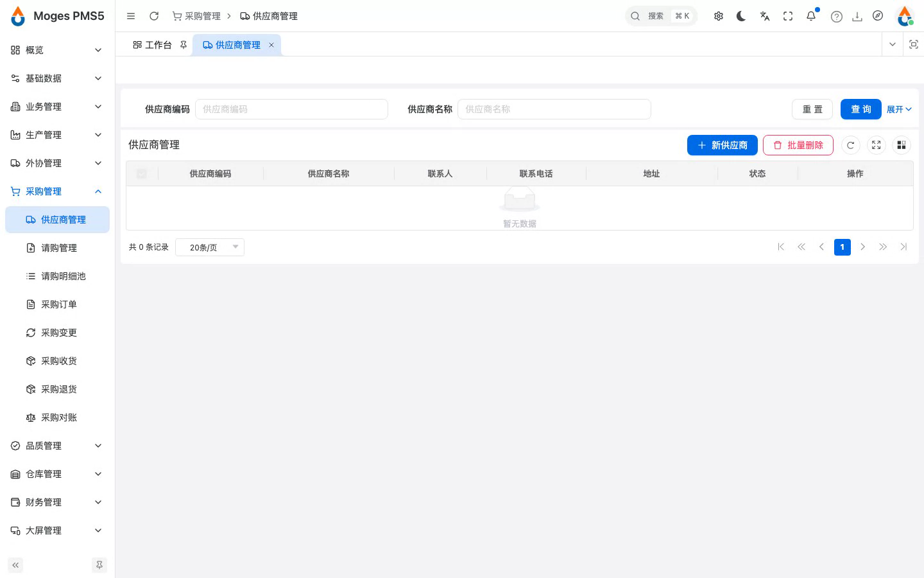Go to the last page arrow
This screenshot has width=924, height=578.
[903, 247]
